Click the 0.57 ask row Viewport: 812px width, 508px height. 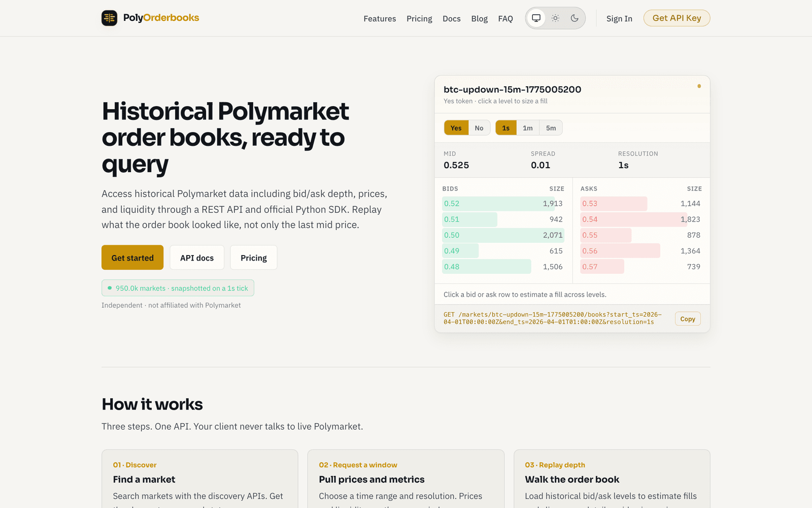click(x=641, y=267)
